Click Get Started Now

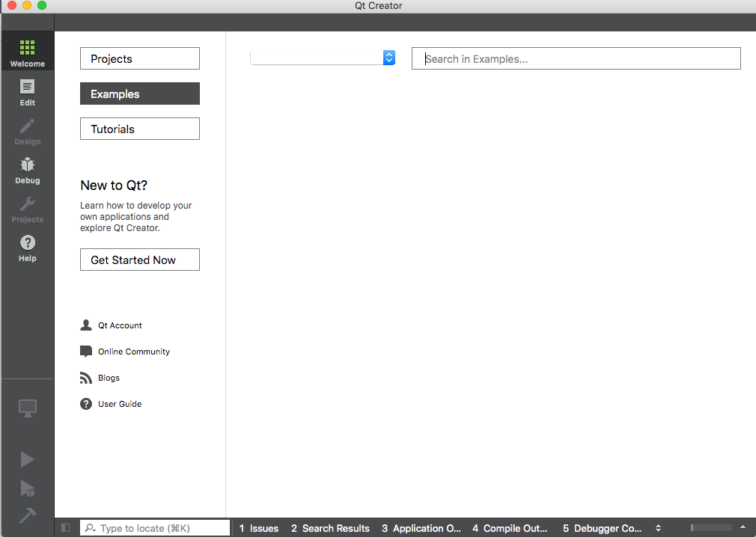click(x=140, y=260)
